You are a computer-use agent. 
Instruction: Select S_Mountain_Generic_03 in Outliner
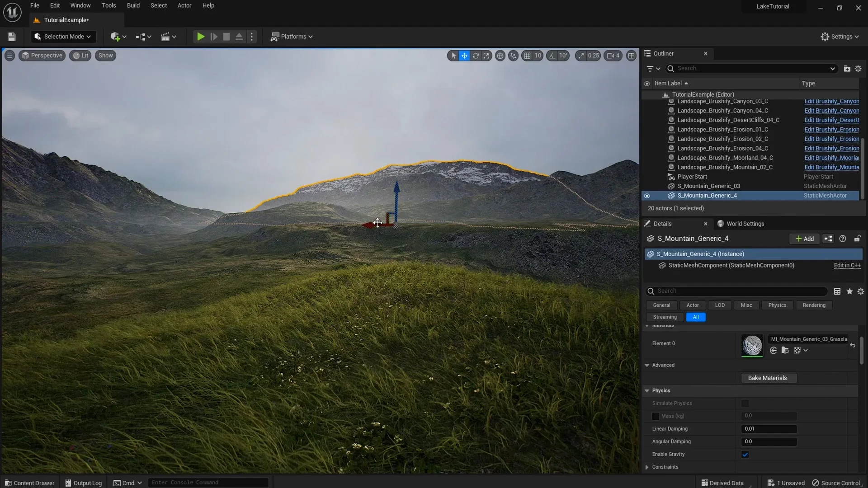point(708,186)
